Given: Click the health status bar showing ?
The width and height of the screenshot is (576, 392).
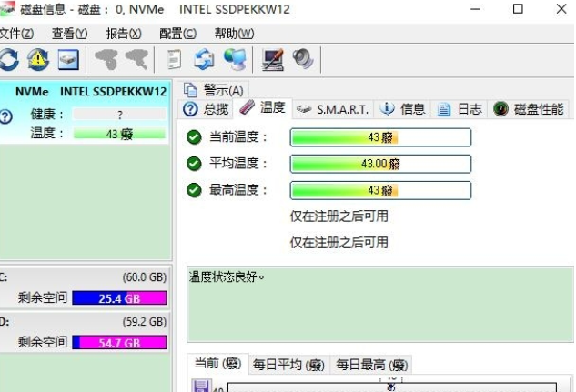Looking at the screenshot, I should tap(119, 115).
